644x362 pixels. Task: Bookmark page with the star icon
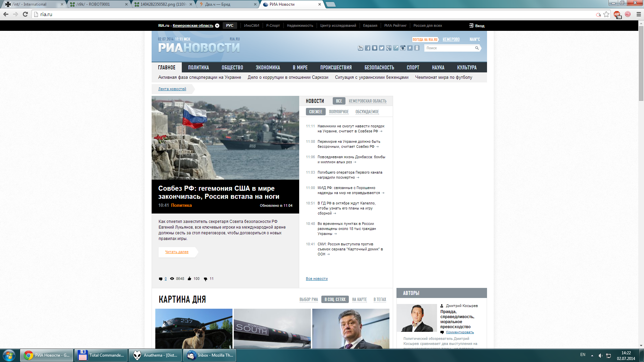point(606,14)
